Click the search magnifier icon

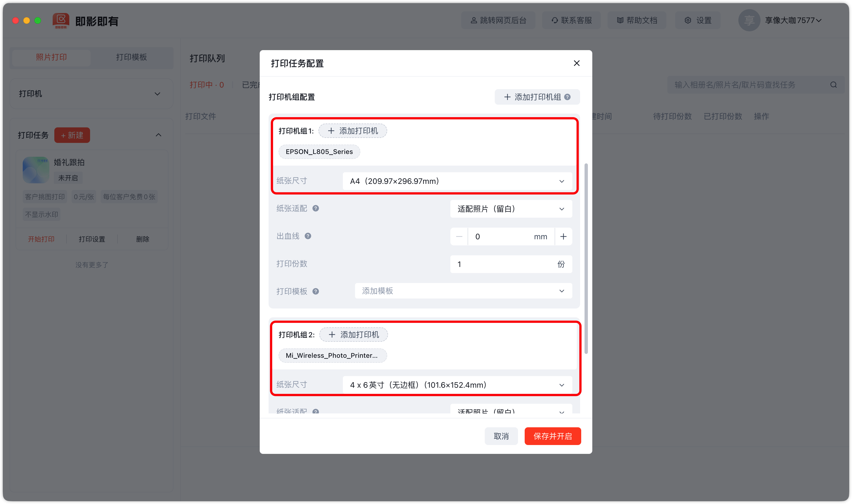pos(833,85)
